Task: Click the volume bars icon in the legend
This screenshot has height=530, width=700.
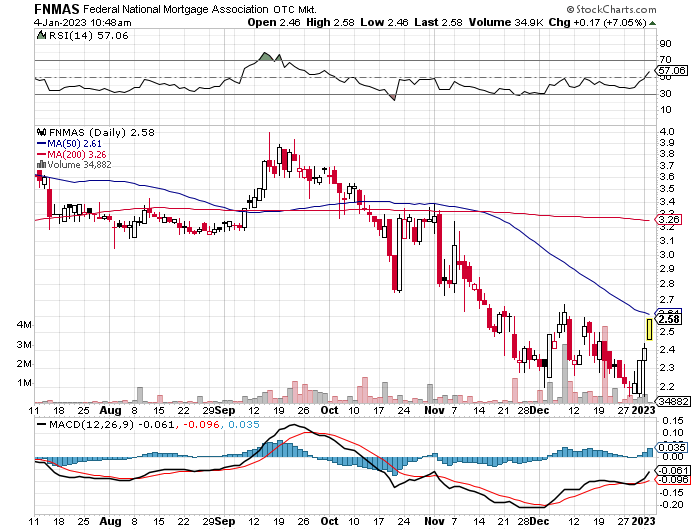Action: coord(42,165)
